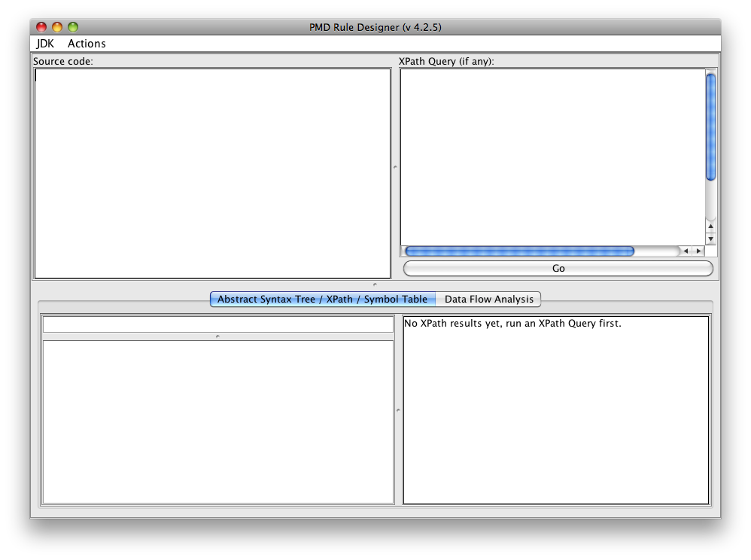The height and width of the screenshot is (560, 751).
Task: Click XPath vertical scrollbar down arrow
Action: 711,239
